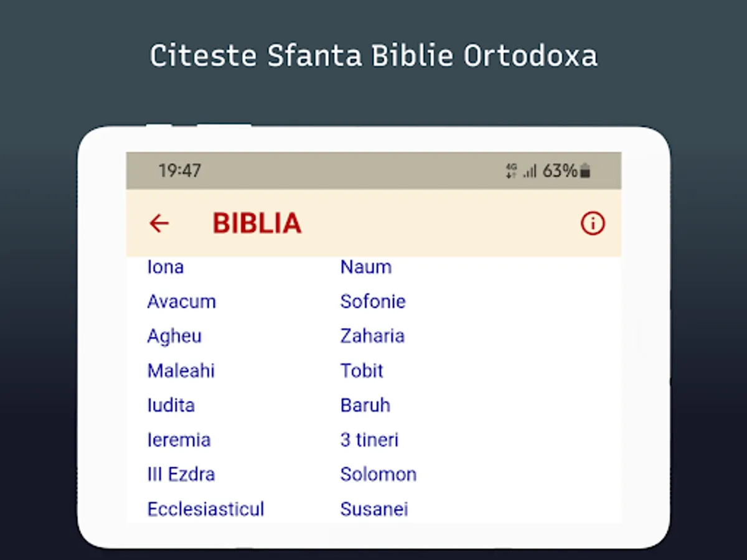Open the Ieremia entry
747x560 pixels.
coord(179,440)
